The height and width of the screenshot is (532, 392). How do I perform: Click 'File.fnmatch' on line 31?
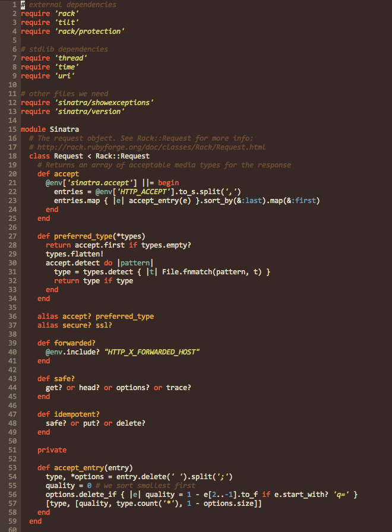pyautogui.click(x=187, y=272)
